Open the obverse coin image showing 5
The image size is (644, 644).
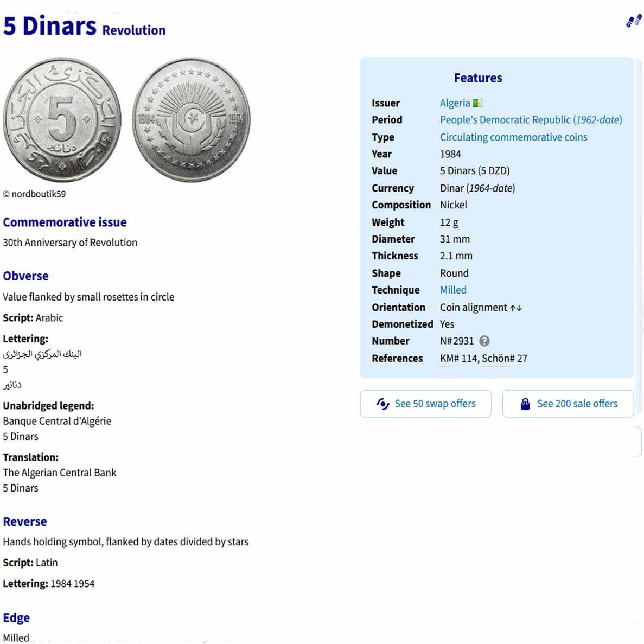62,120
